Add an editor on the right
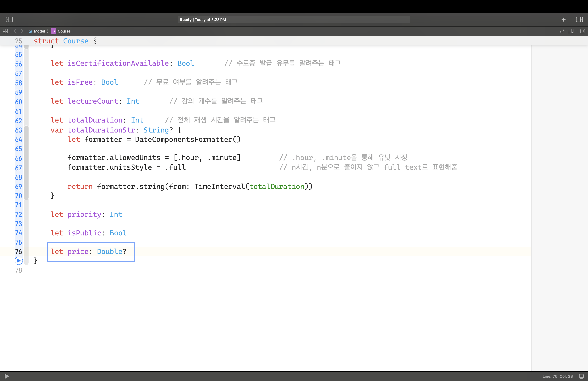This screenshot has height=381, width=588. 582,31
